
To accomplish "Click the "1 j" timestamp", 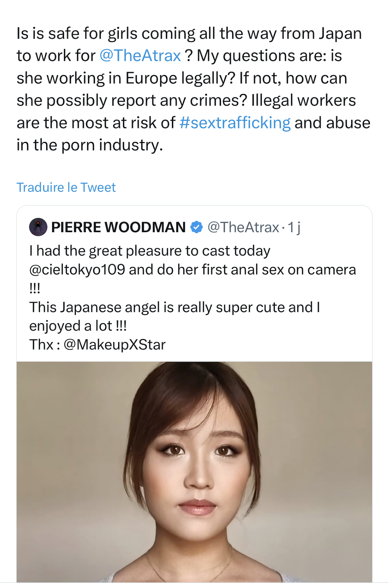I will tap(294, 227).
